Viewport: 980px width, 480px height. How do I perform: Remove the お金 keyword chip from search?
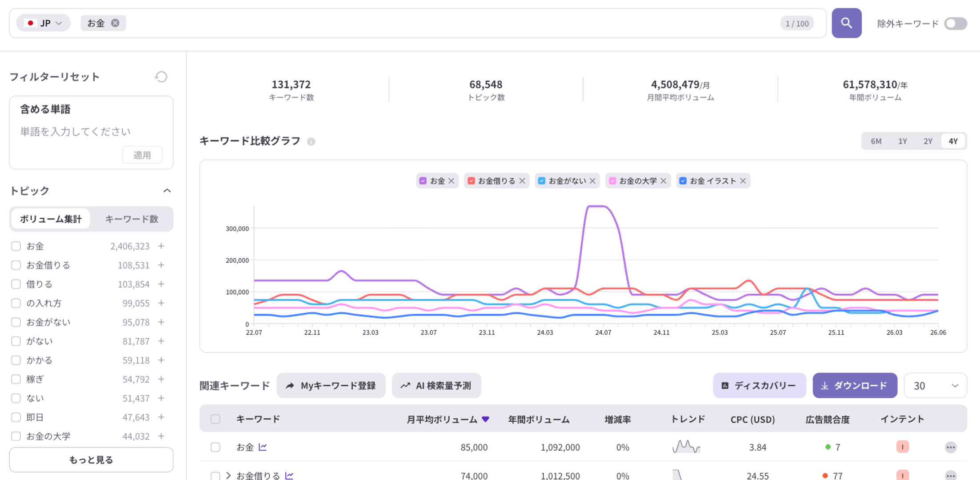pos(115,23)
